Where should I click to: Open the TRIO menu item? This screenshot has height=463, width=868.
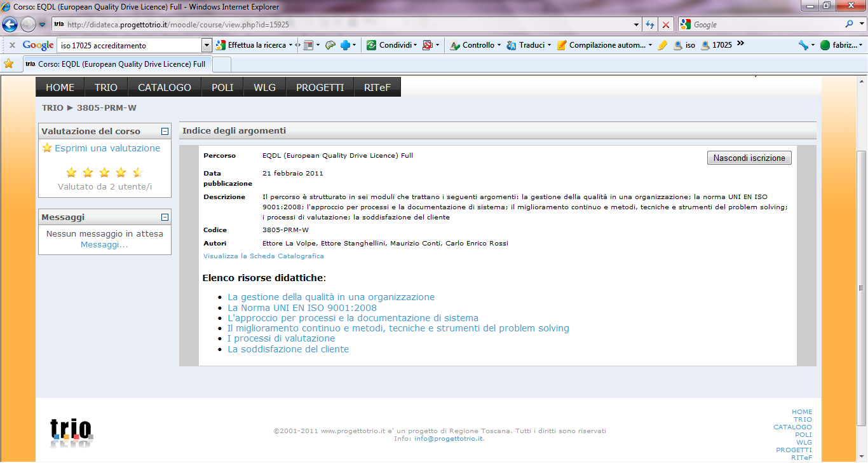coord(106,87)
